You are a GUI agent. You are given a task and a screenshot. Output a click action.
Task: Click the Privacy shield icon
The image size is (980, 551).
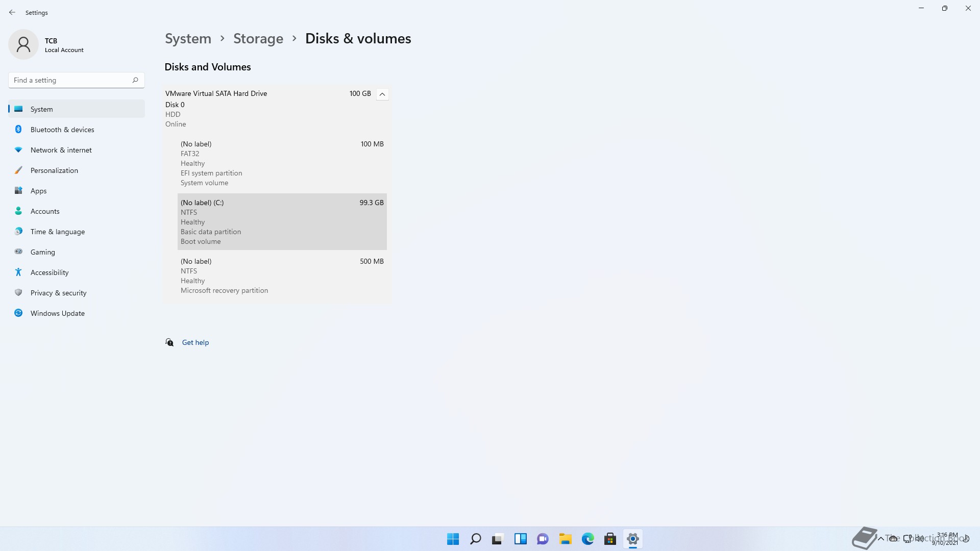pos(18,292)
